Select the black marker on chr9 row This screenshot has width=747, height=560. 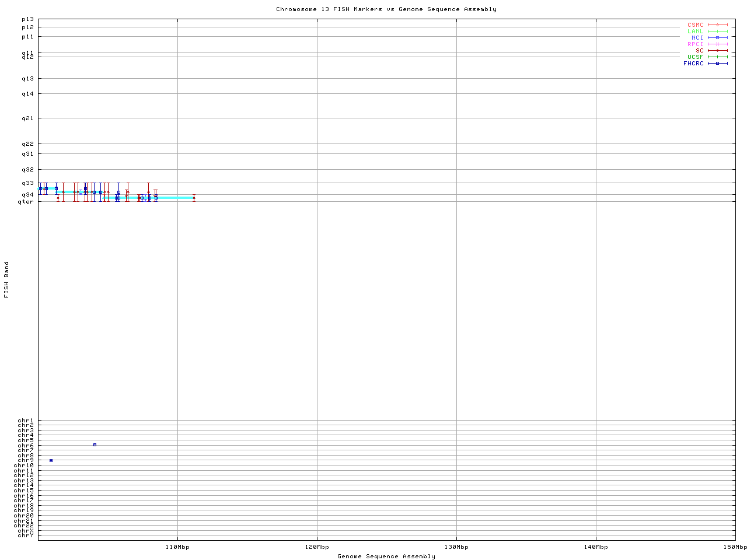tap(51, 460)
